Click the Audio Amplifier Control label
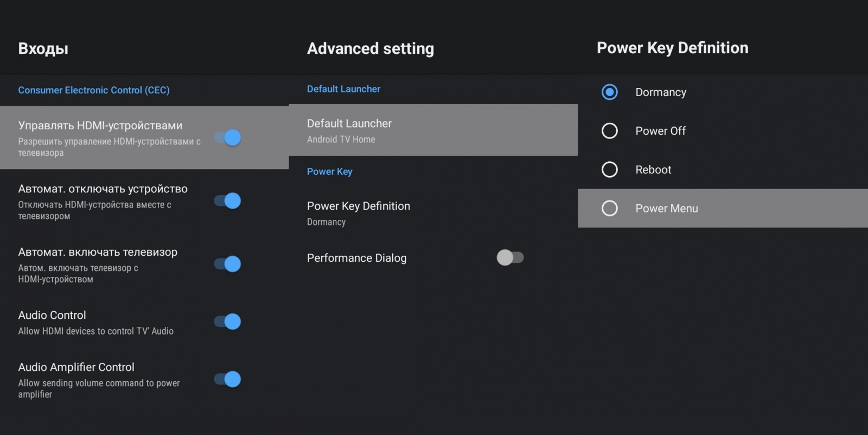The height and width of the screenshot is (435, 868). pos(76,367)
